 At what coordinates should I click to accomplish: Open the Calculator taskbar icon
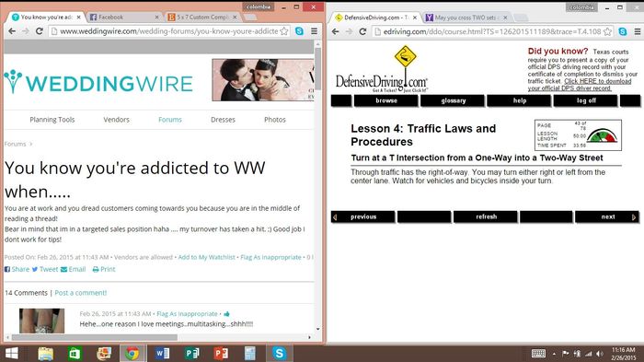point(249,354)
